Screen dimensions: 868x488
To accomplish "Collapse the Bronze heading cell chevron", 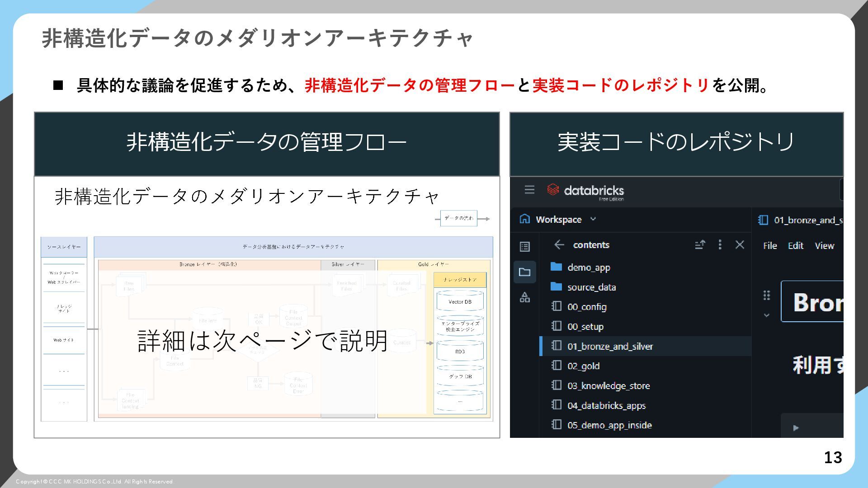I will coord(767,315).
